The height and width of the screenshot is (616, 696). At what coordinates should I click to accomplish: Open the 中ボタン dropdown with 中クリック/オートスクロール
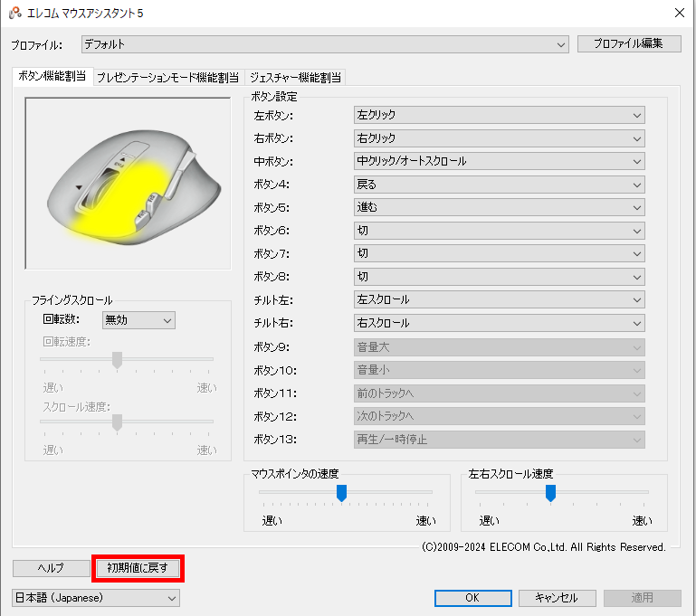click(499, 161)
